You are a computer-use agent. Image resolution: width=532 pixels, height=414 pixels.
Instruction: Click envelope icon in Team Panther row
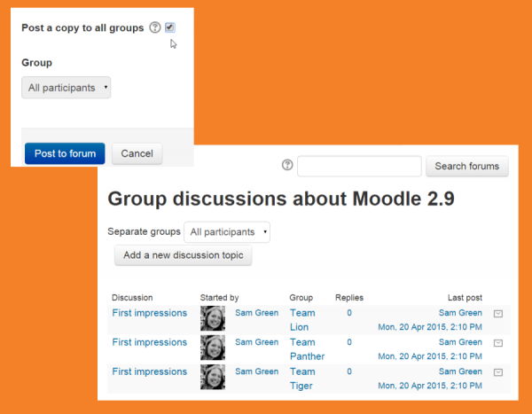pyautogui.click(x=497, y=343)
